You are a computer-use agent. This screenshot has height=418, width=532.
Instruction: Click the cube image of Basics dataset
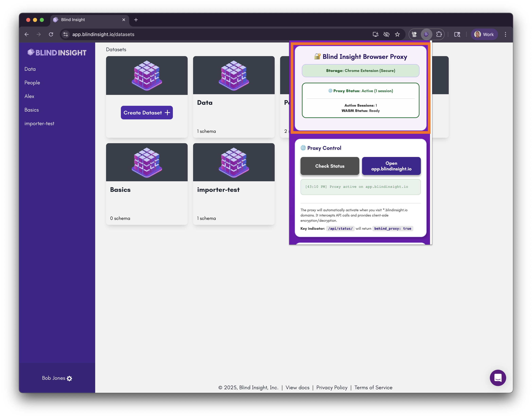click(147, 163)
